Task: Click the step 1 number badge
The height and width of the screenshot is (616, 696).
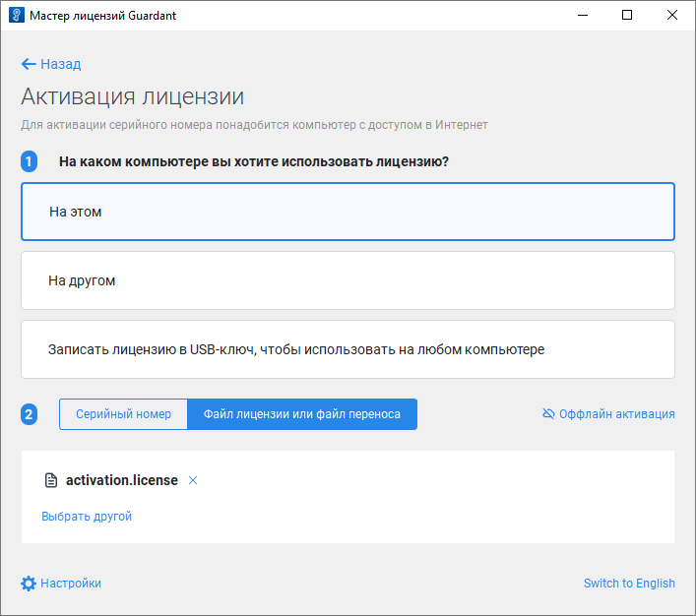Action: point(30,161)
